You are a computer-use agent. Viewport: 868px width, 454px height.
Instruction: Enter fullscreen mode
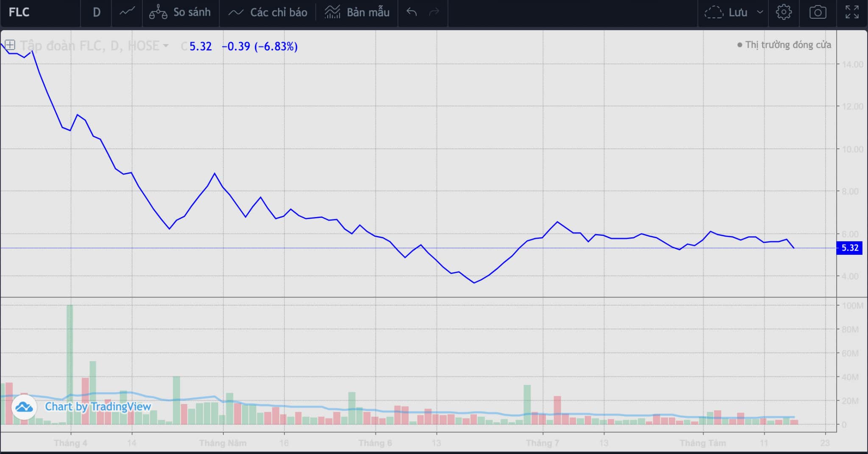click(x=852, y=12)
